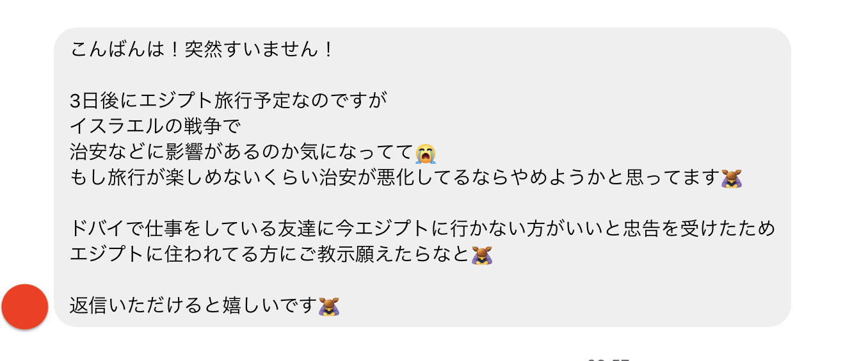Click the white background left of the message bubble

tap(26, 160)
